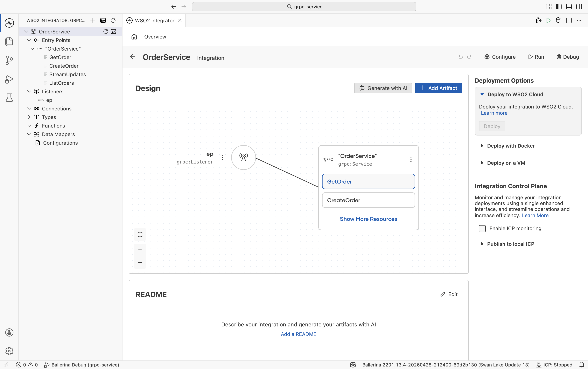Open three-dot menu of ep listener
588x369 pixels.
click(222, 157)
